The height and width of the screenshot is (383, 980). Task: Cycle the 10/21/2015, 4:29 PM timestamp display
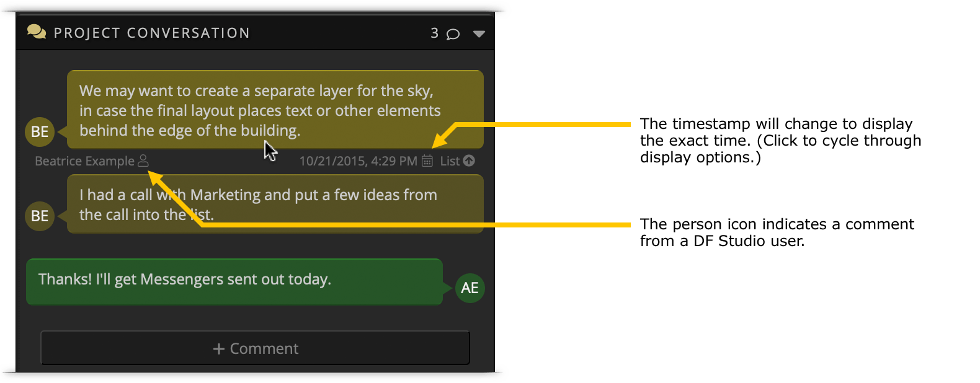359,161
